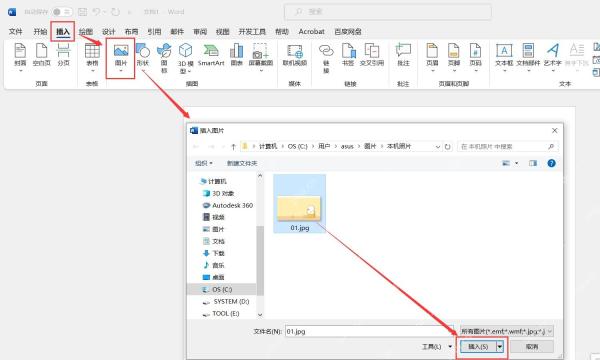Open 文档部件 quick parts menu

point(528,57)
